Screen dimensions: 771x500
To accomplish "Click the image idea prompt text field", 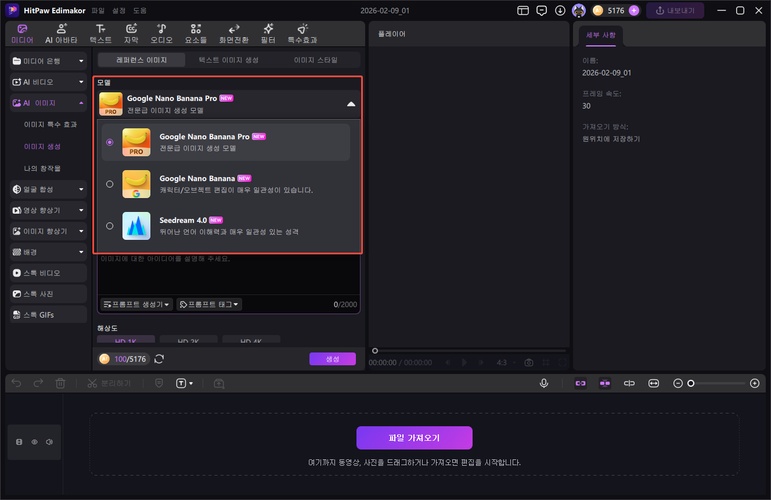I will [229, 274].
